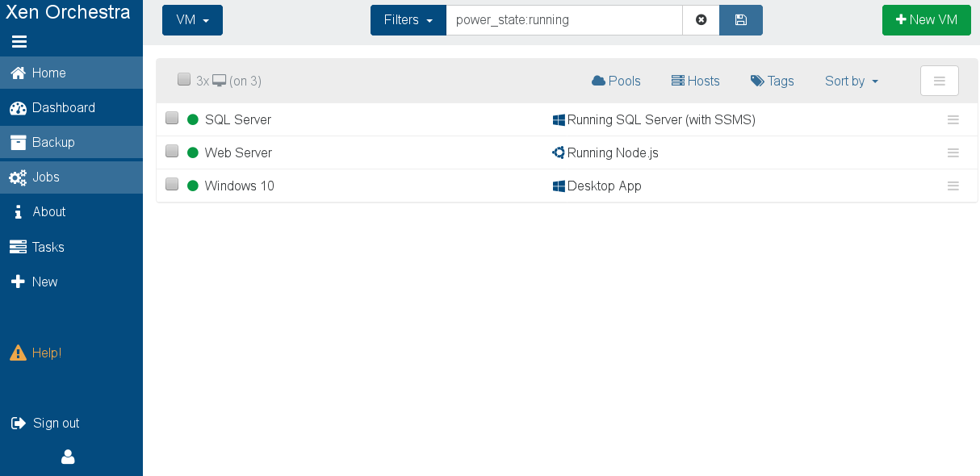Expand the Windows 10 row details
The width and height of the screenshot is (980, 476).
953,186
